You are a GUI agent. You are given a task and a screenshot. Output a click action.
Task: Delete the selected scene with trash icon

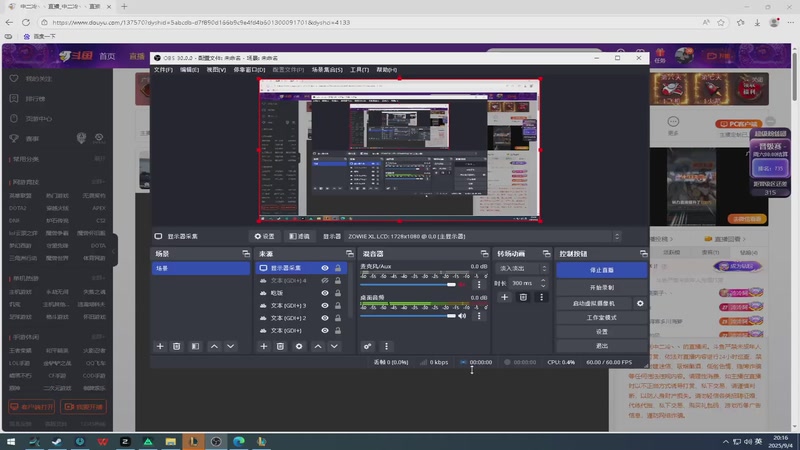(177, 346)
